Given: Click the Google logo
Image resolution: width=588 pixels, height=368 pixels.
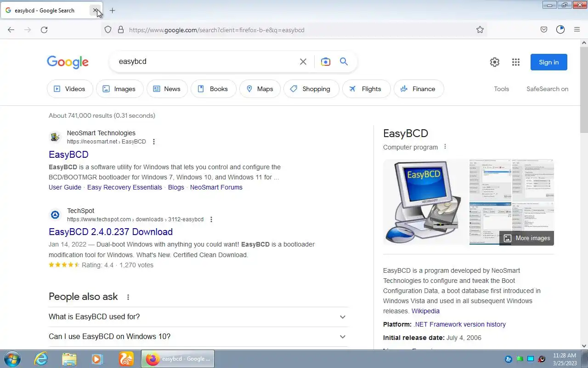Looking at the screenshot, I should coord(68,62).
